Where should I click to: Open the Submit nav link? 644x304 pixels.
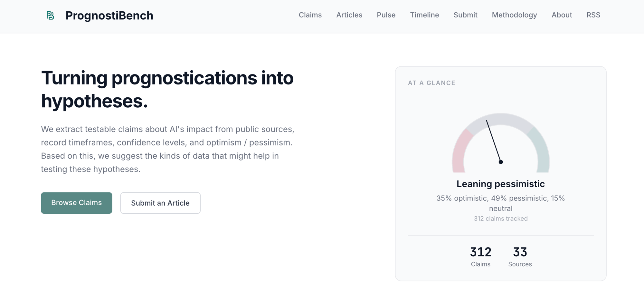[465, 15]
